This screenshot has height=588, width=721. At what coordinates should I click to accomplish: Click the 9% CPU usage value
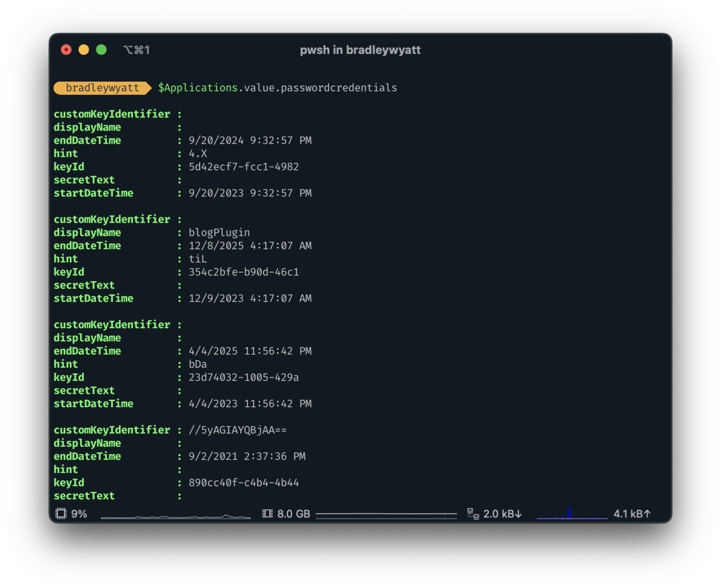pyautogui.click(x=79, y=514)
